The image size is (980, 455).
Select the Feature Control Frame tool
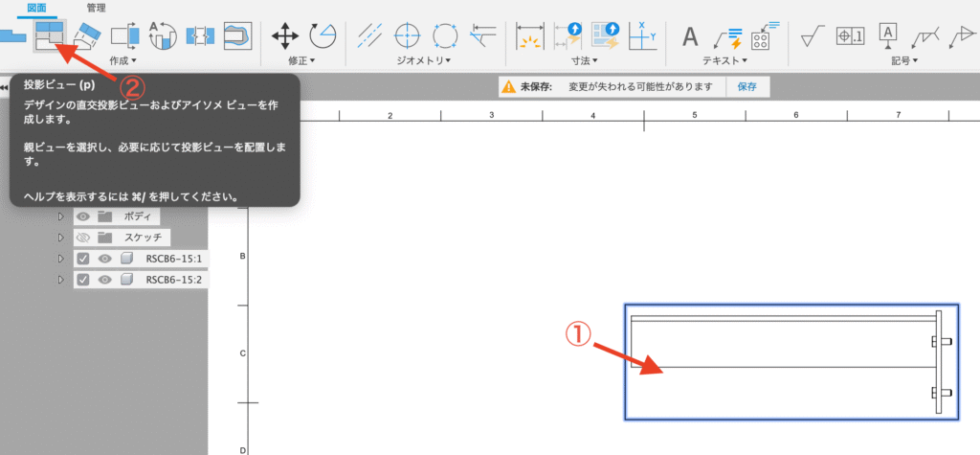click(x=850, y=37)
